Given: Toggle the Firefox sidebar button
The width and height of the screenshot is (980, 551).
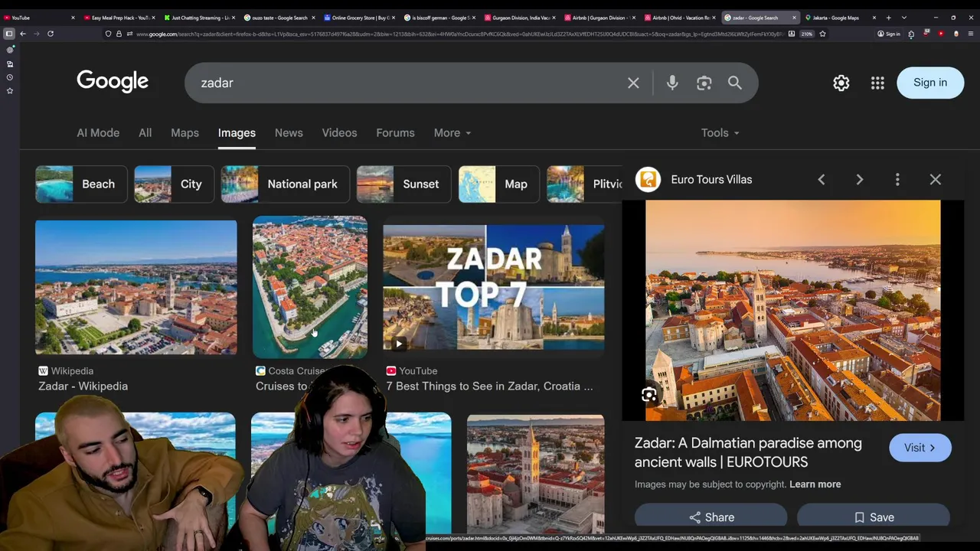Looking at the screenshot, I should 9,34.
